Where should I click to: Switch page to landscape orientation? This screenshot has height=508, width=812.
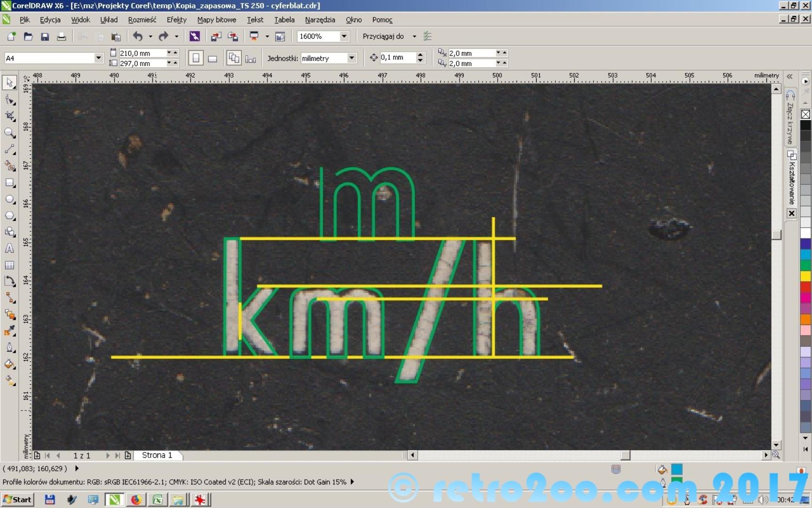pyautogui.click(x=212, y=58)
